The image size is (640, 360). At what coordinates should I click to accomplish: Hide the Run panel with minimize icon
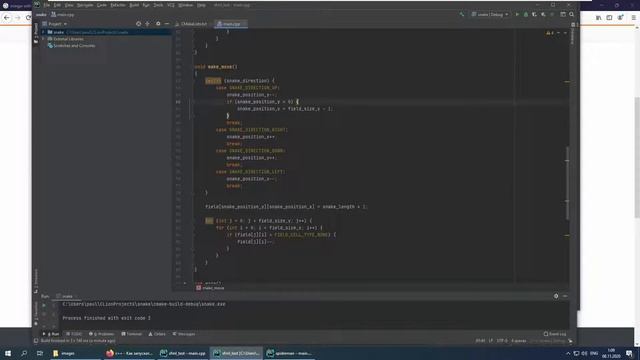565,296
